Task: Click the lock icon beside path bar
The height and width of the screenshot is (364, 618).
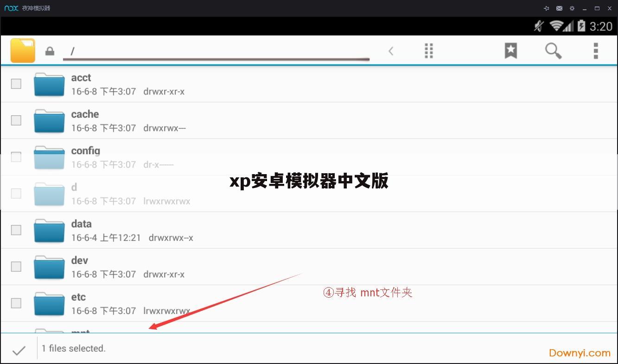Action: 50,51
